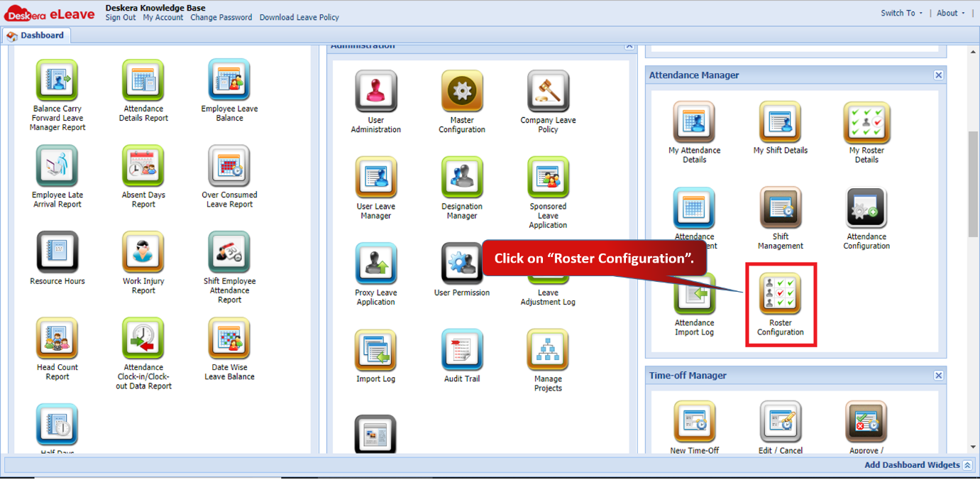Click the scrollbar down arrow

coord(974,447)
